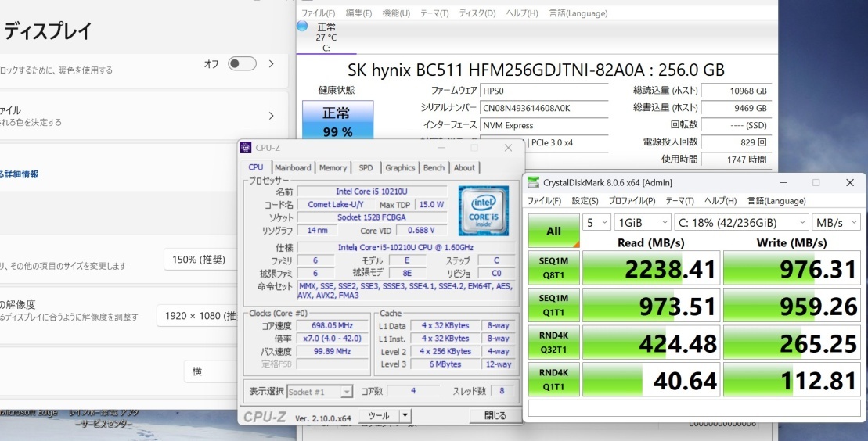
Task: Run the RND4K Q1T1 benchmark
Action: click(553, 379)
